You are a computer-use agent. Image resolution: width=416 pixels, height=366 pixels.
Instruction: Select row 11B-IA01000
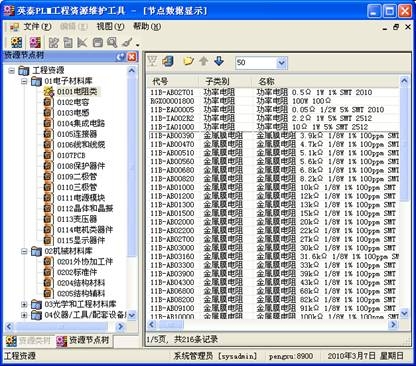pos(273,127)
